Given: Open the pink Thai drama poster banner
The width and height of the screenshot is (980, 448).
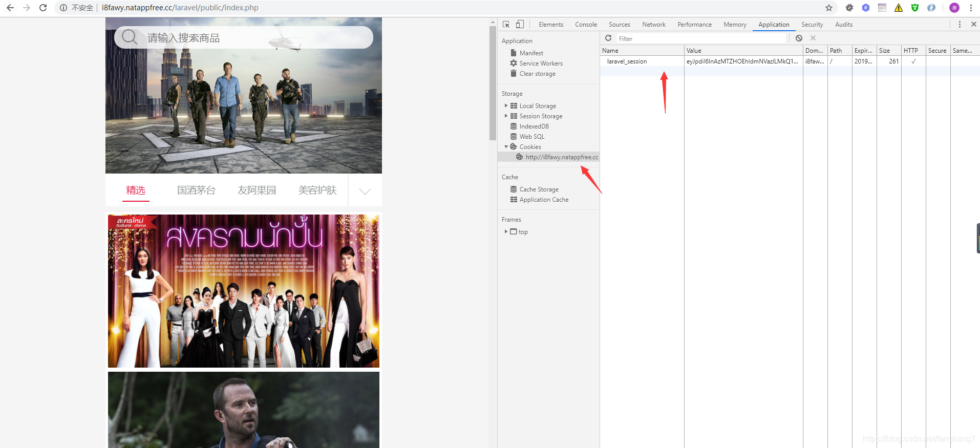Looking at the screenshot, I should pyautogui.click(x=244, y=291).
